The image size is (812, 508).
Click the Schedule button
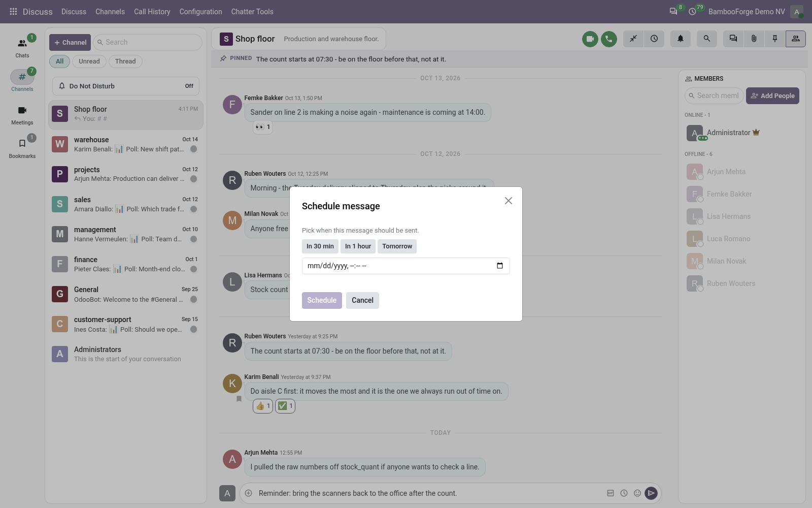[322, 300]
